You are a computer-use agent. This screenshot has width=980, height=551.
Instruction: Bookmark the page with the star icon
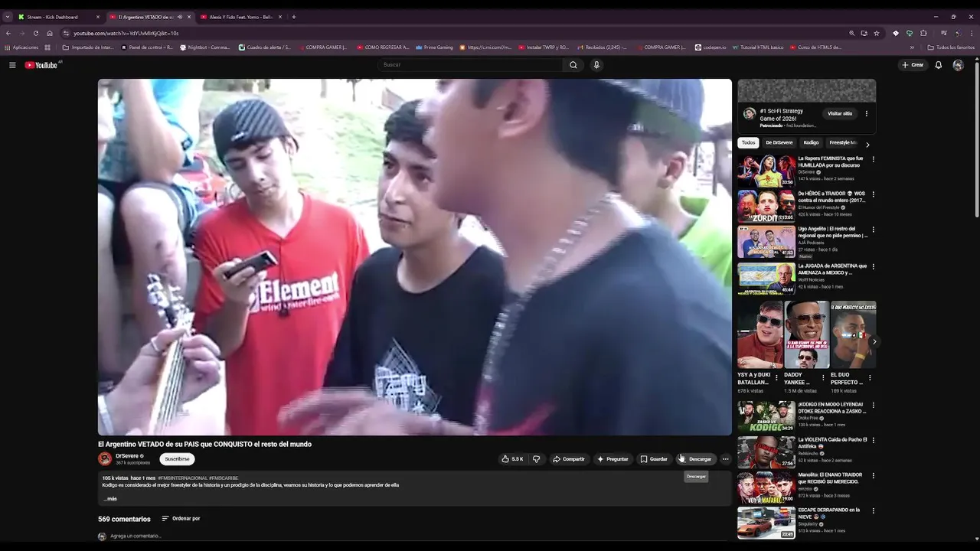tap(877, 34)
